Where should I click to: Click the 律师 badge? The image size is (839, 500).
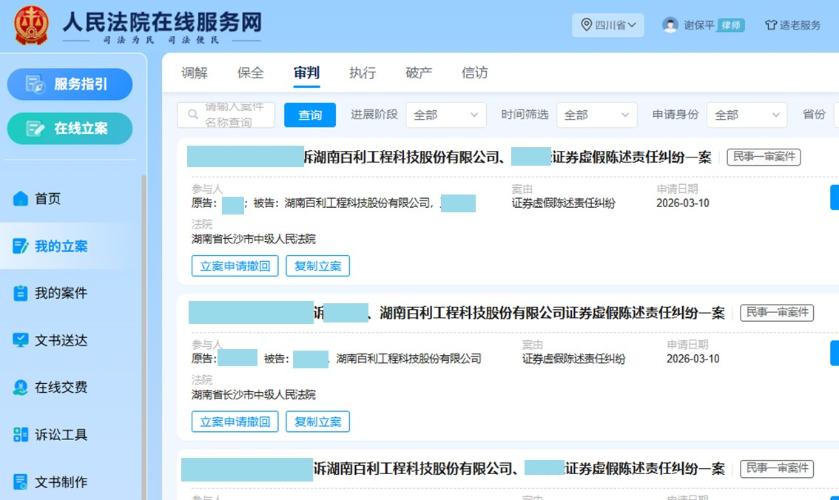click(x=731, y=25)
